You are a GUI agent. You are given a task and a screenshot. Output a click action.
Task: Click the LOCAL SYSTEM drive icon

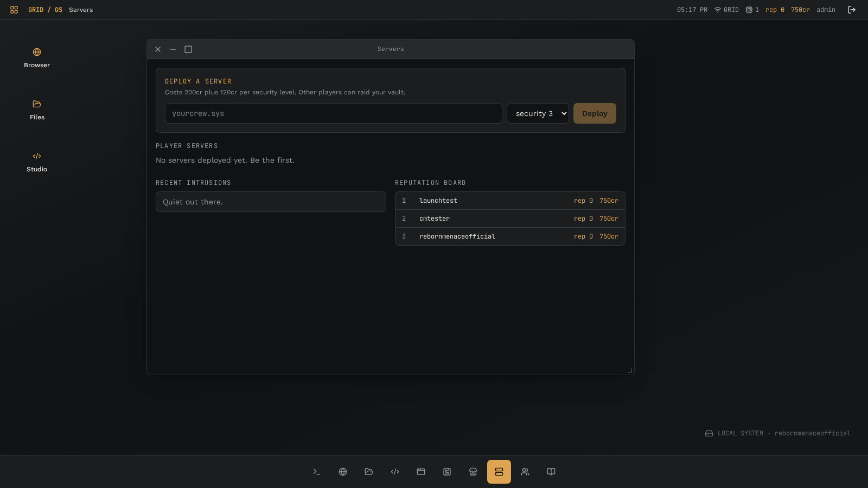tap(709, 433)
